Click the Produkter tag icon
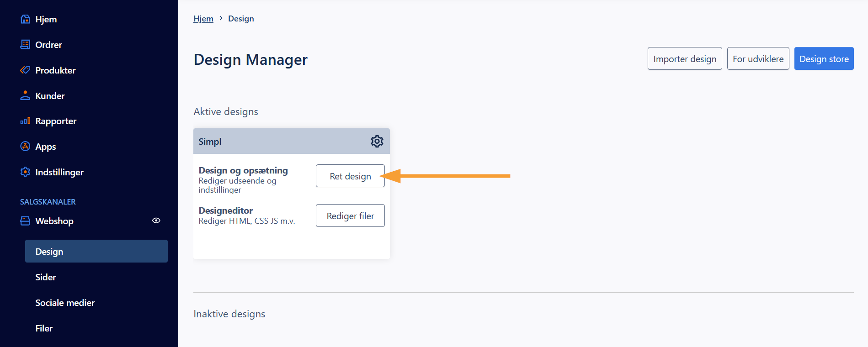Screen dimensions: 868x347 point(25,70)
